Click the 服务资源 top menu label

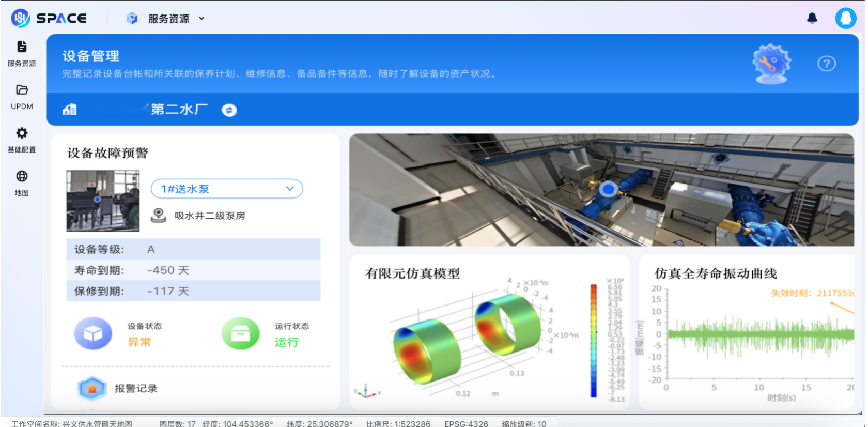168,19
